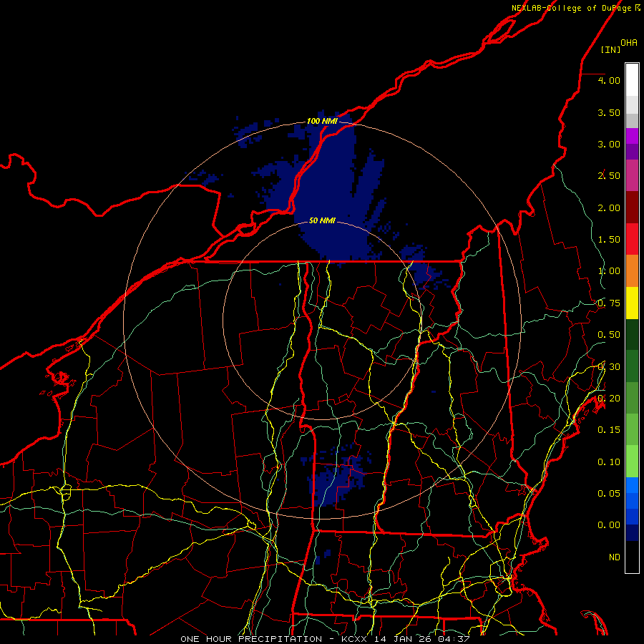
Task: Select the bright blue color bar segment
Action: coord(632,485)
